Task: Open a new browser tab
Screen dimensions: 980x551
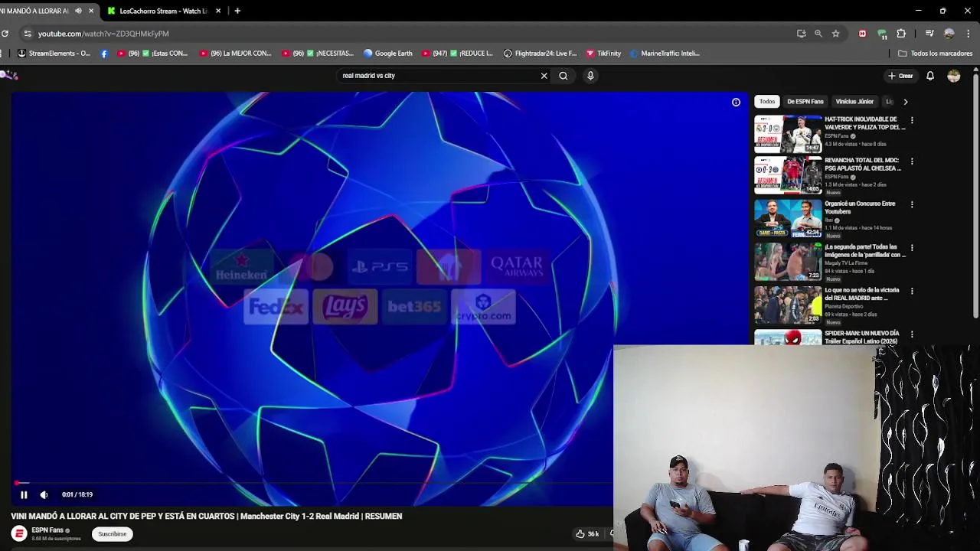Action: point(237,11)
